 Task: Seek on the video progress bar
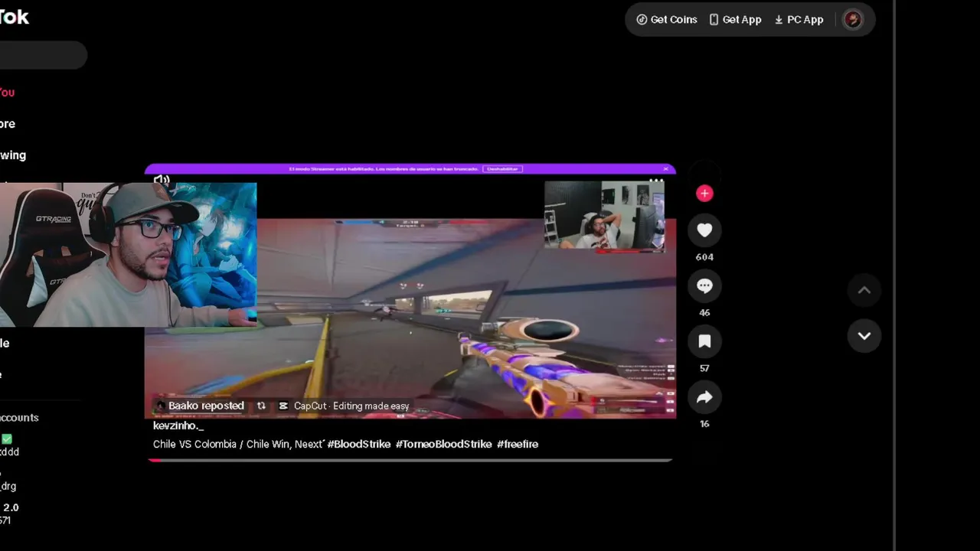(x=410, y=461)
